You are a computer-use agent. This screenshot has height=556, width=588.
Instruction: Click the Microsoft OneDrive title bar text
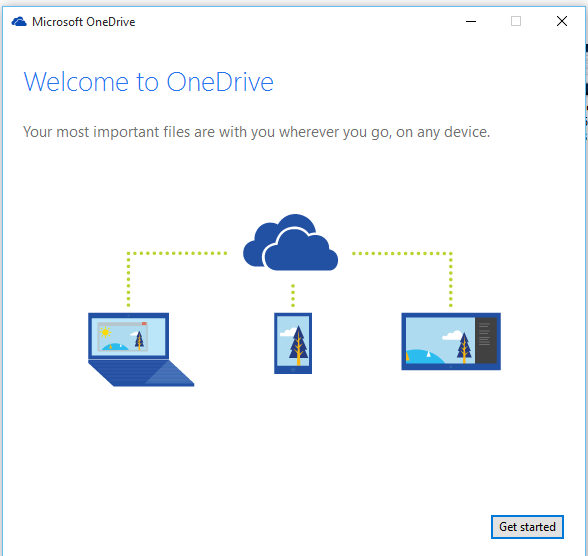click(84, 22)
